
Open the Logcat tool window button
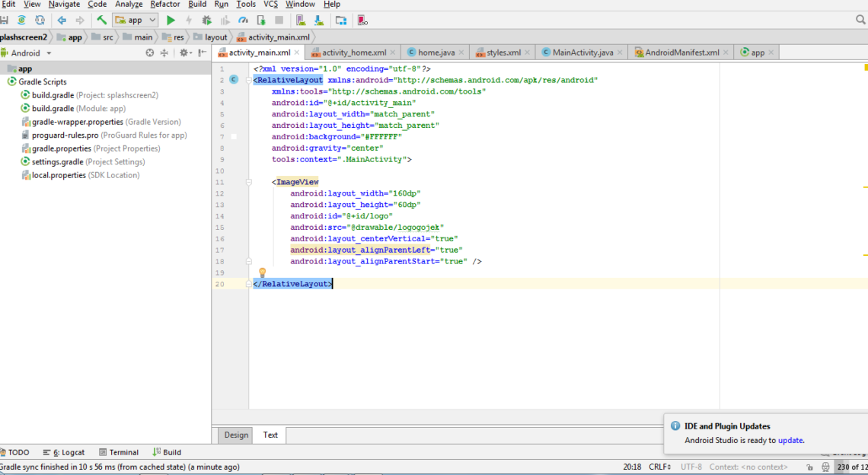tap(64, 452)
